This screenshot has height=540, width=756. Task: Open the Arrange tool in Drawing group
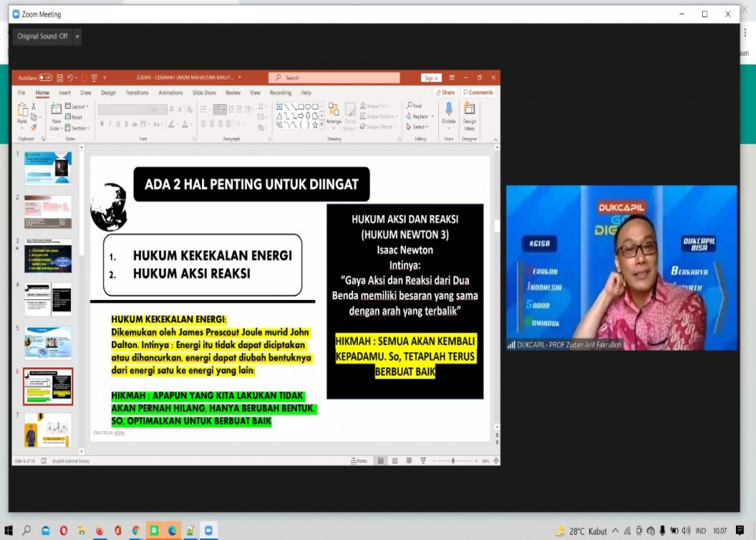pos(333,113)
